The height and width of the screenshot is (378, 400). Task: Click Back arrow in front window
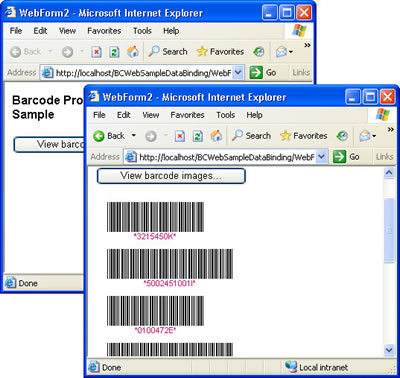pyautogui.click(x=99, y=136)
